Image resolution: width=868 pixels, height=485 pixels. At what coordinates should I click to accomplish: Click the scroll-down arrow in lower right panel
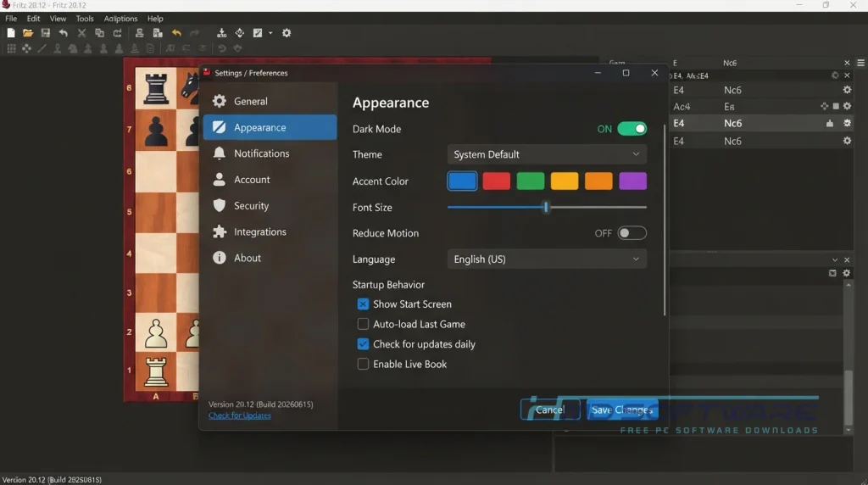point(848,430)
